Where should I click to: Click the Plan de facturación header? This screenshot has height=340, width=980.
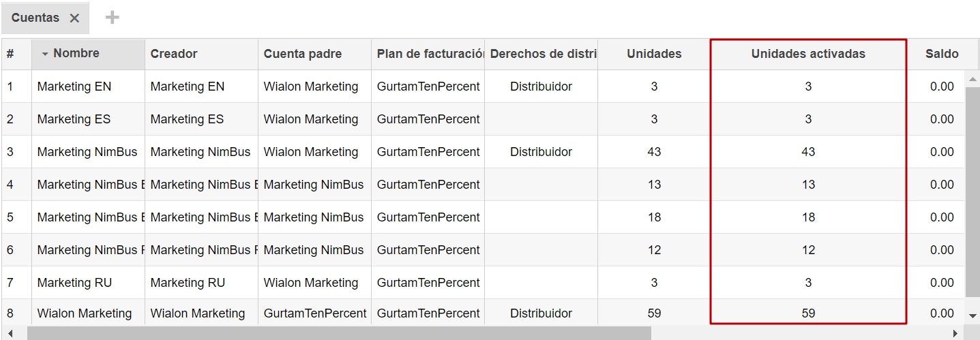click(x=428, y=54)
